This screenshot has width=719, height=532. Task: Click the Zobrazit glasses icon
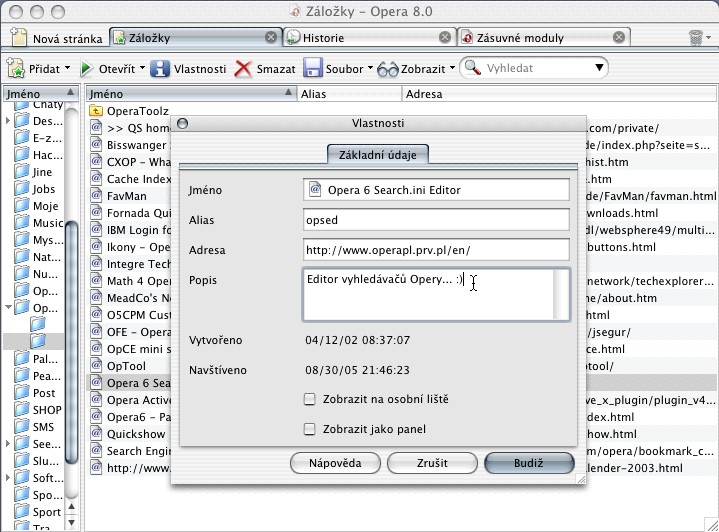[388, 70]
